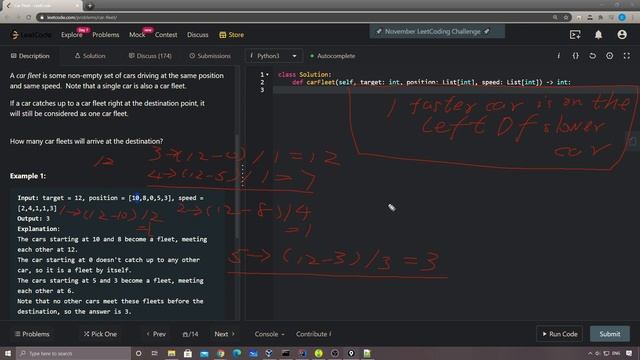Open Mail app from taskbar
Screen dimensions: 640x360
tap(204, 353)
